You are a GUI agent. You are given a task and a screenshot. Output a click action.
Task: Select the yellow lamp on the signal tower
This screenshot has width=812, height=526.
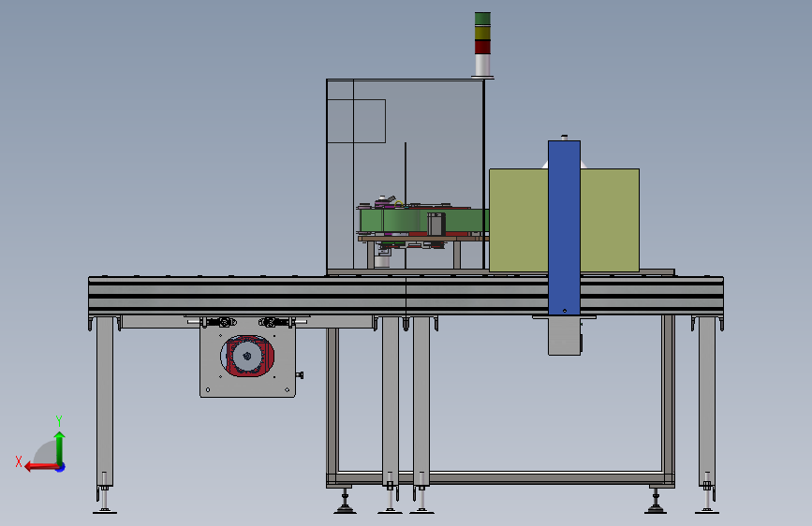[482, 33]
